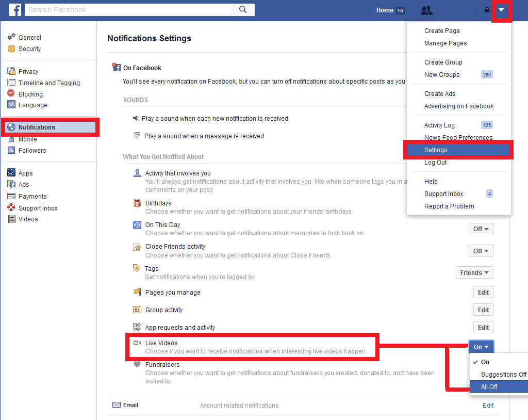Click the search magnifier button
528x420 pixels.
(243, 9)
